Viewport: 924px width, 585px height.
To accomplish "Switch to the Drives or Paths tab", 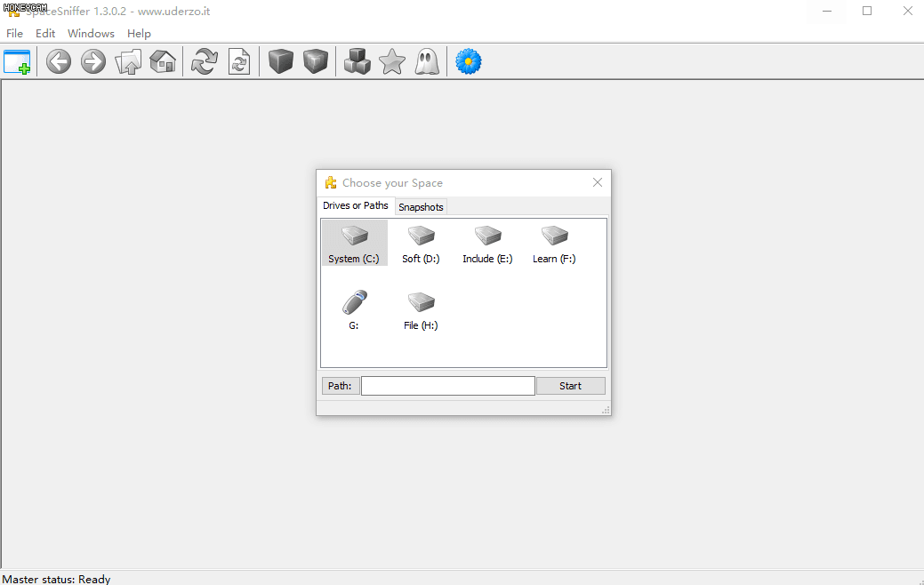I will tap(356, 205).
